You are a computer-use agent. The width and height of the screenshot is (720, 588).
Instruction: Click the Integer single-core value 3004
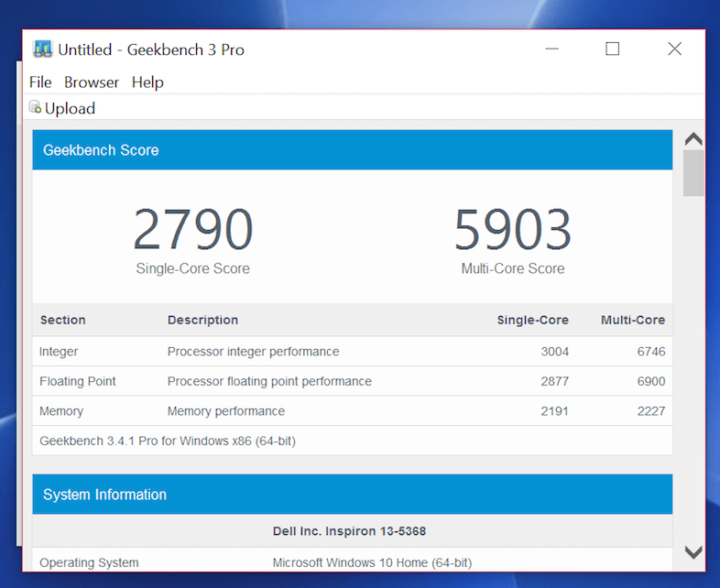click(x=555, y=352)
